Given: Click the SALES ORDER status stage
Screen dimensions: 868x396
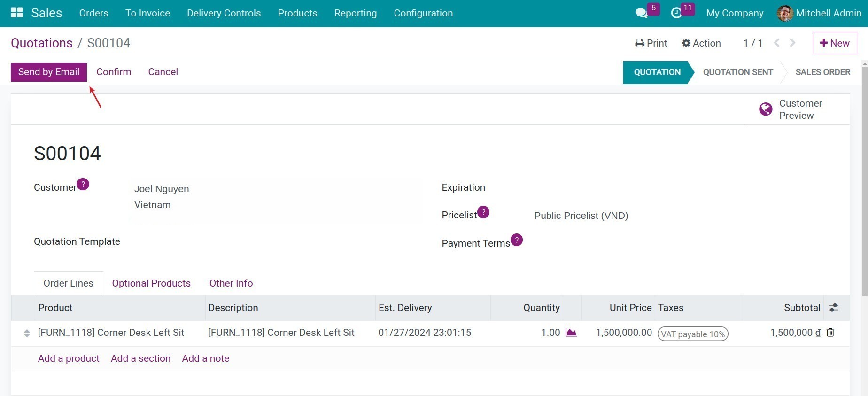Looking at the screenshot, I should 823,72.
